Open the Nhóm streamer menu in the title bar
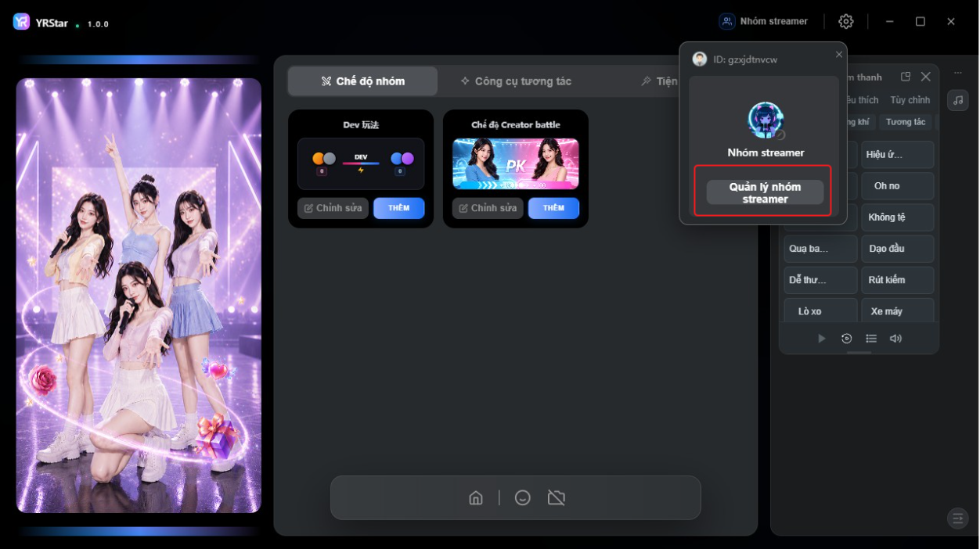The width and height of the screenshot is (980, 549). [x=764, y=21]
